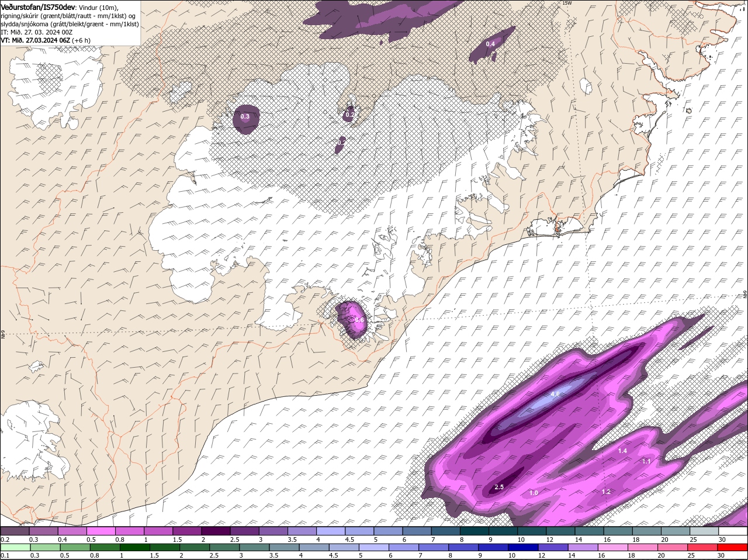Screen dimensions: 748x560
Task: Pick upper legend swatch starting at 4
Action: (x=330, y=531)
